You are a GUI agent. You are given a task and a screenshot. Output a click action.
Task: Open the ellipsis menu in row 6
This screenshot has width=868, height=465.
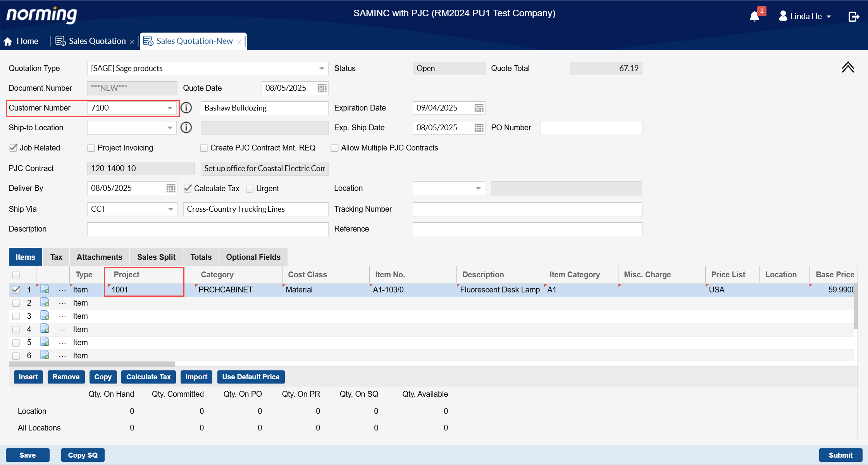(62, 356)
